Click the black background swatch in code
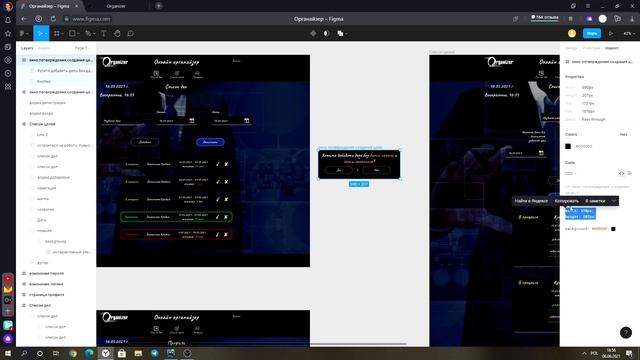This screenshot has width=640, height=360. tap(613, 229)
